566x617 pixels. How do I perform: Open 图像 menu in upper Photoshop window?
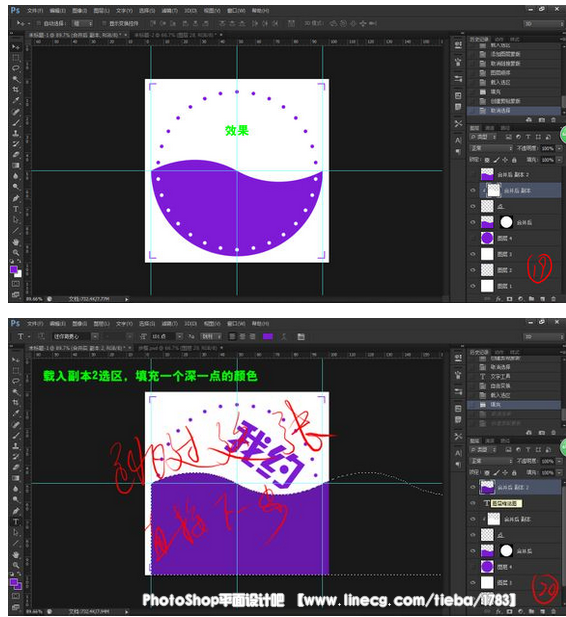coord(80,10)
